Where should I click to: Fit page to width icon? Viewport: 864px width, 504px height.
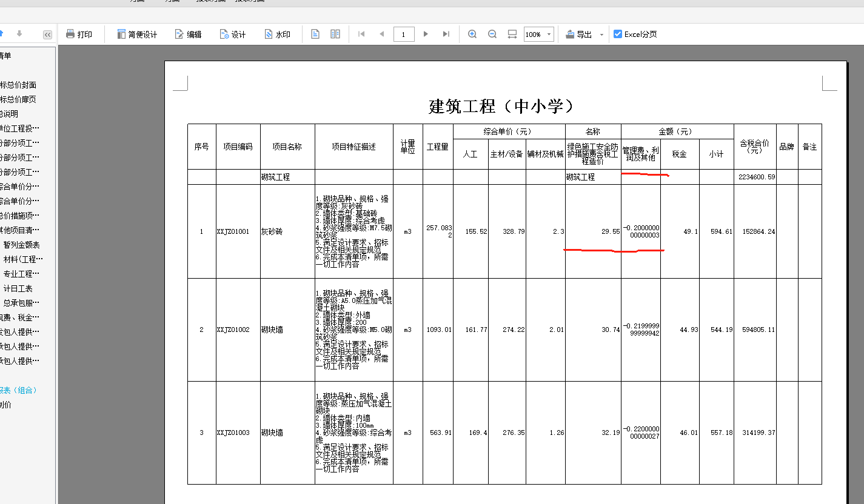coord(512,35)
